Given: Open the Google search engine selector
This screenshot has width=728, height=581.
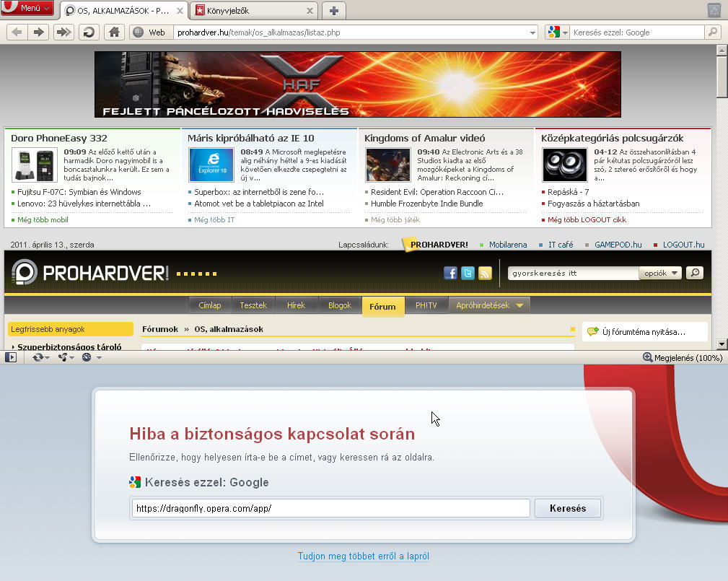Looking at the screenshot, I should tap(558, 32).
